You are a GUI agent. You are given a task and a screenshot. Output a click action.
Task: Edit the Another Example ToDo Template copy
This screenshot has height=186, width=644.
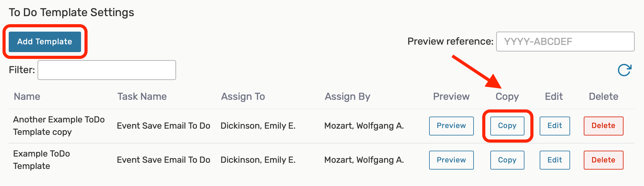click(555, 126)
